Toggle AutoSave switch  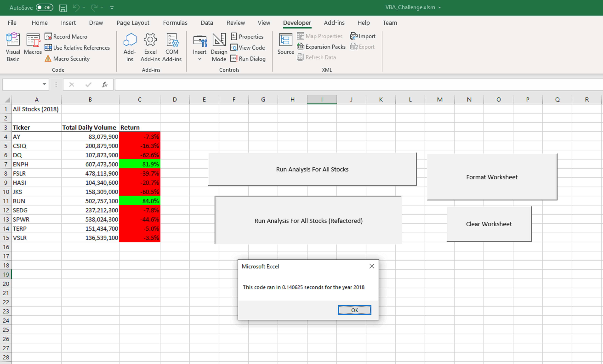pyautogui.click(x=44, y=7)
